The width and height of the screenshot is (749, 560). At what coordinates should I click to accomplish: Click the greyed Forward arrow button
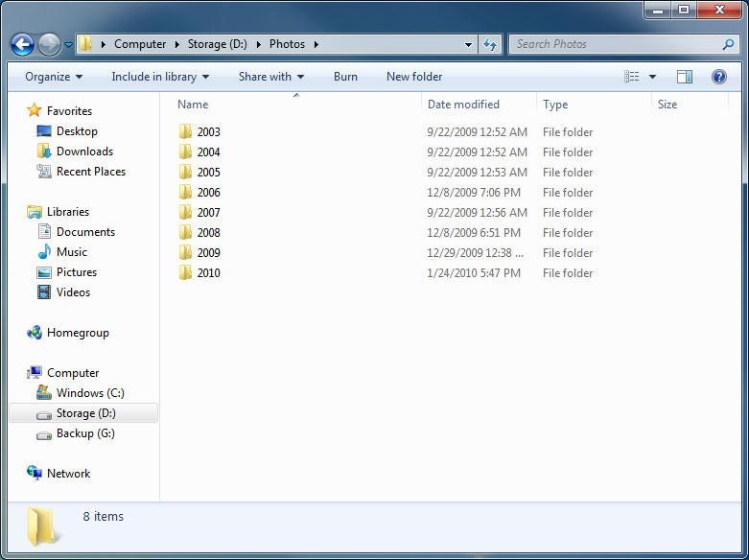(49, 44)
